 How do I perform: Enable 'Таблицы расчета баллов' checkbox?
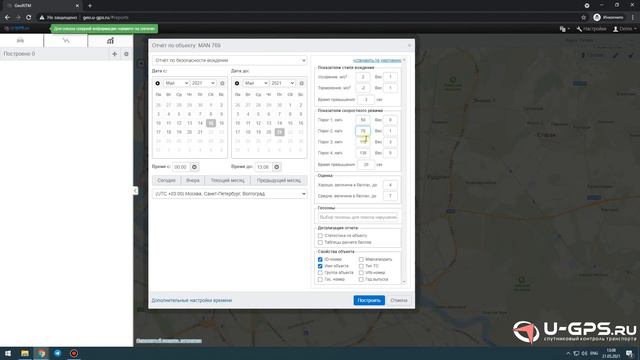320,242
